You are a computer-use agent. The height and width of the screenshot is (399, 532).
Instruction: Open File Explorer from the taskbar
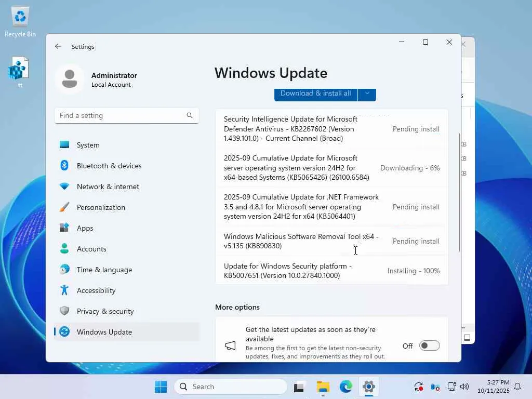[323, 387]
